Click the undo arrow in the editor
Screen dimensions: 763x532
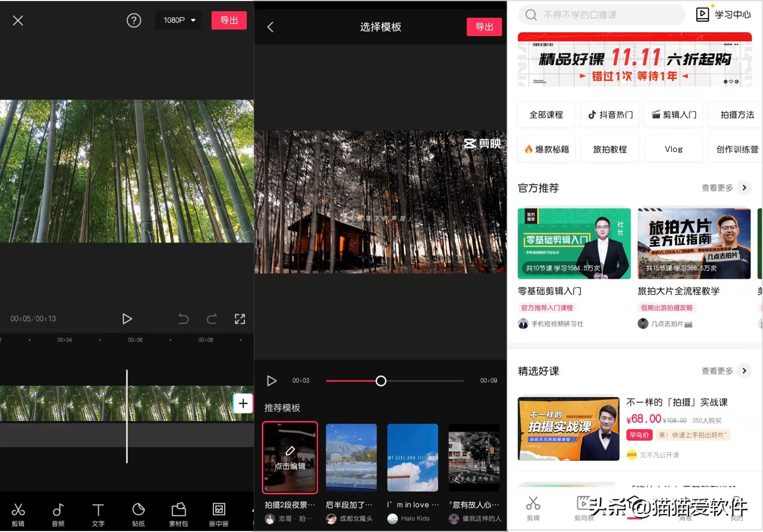click(x=184, y=318)
